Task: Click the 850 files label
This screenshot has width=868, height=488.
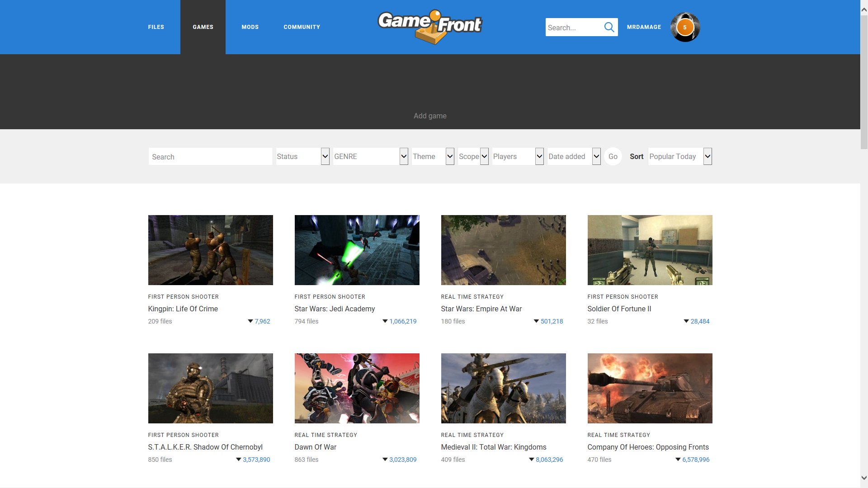Action: (x=160, y=460)
